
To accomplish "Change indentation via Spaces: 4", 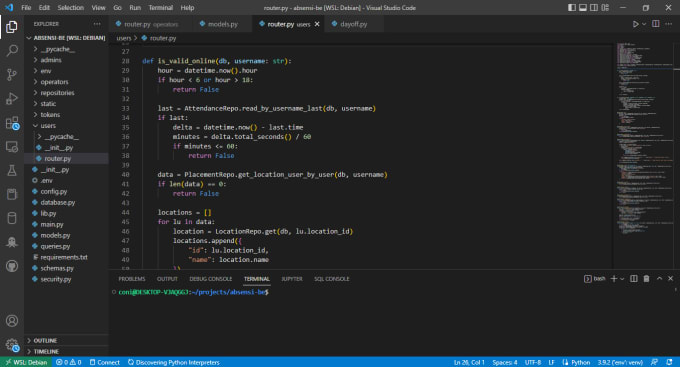I will click(505, 362).
